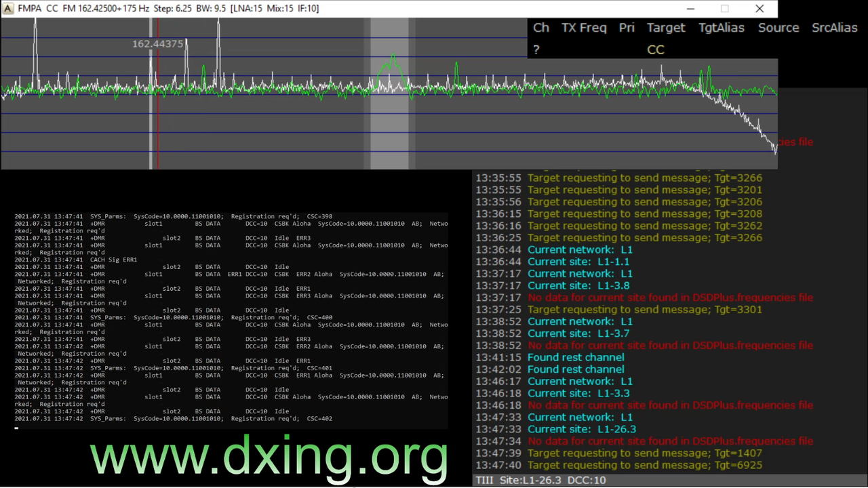Viewport: 868px width, 488px height.
Task: Select 'Current site: L1-1.1' entry
Action: point(553,262)
